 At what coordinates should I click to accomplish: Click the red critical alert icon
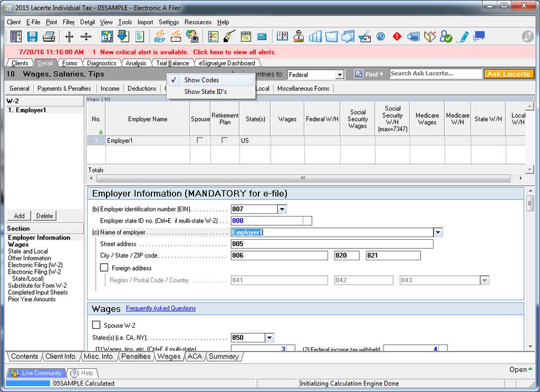(397, 37)
